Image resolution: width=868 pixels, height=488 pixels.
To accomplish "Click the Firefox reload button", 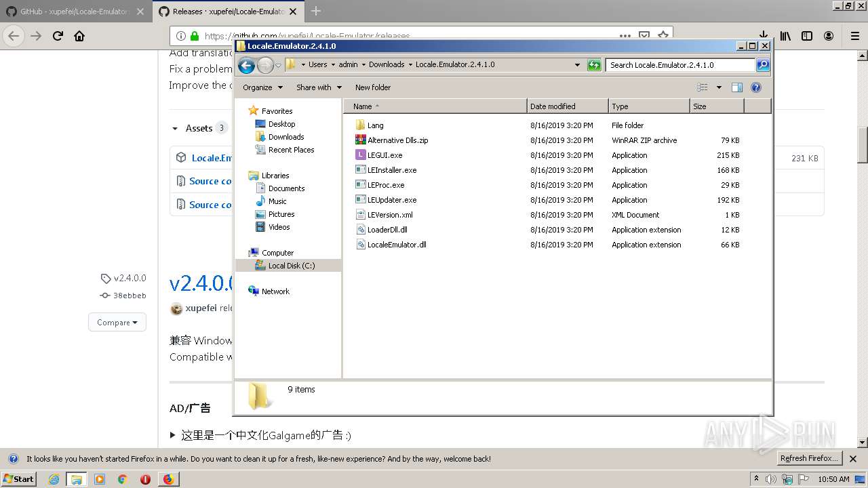I will (58, 36).
